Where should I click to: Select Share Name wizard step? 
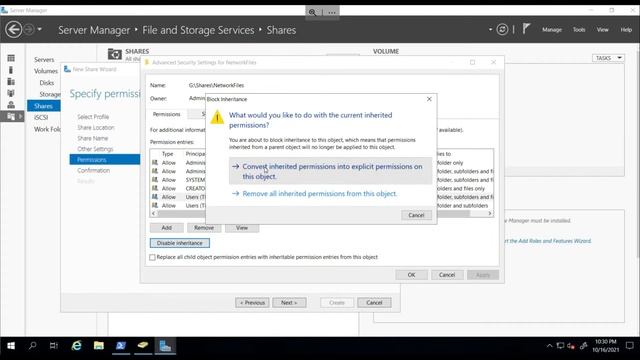[93, 138]
